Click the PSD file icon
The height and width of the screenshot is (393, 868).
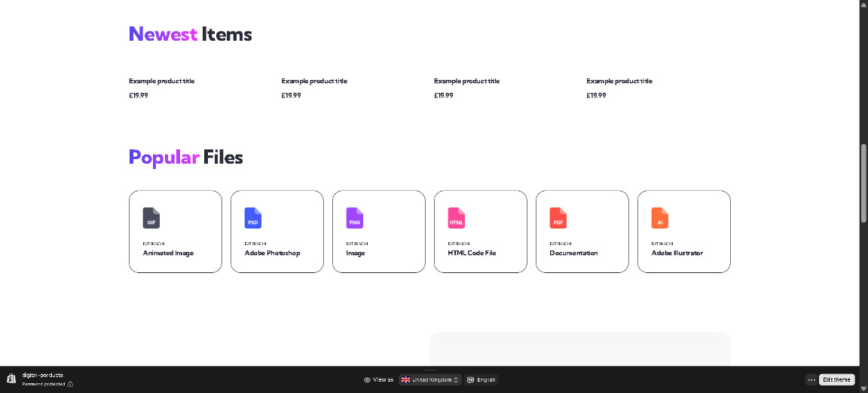253,218
